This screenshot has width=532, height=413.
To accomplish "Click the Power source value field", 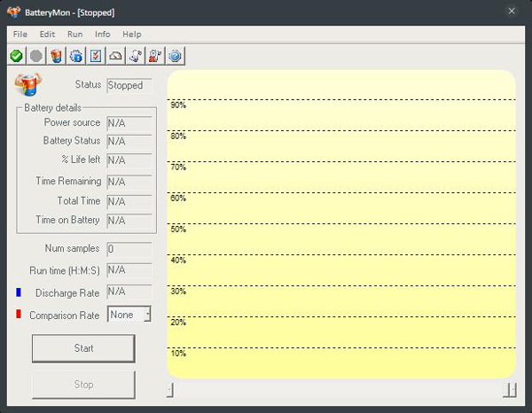I will pyautogui.click(x=129, y=123).
